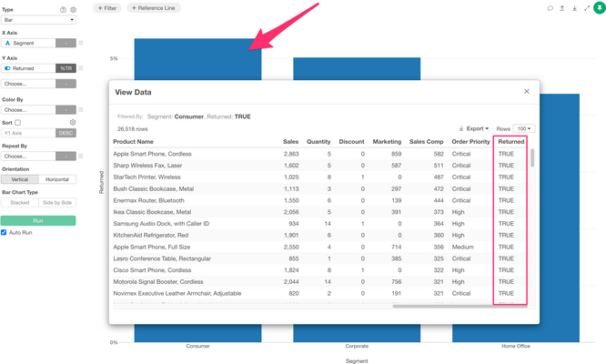Image resolution: width=606 pixels, height=364 pixels.
Task: Click the green Run button
Action: click(x=38, y=220)
